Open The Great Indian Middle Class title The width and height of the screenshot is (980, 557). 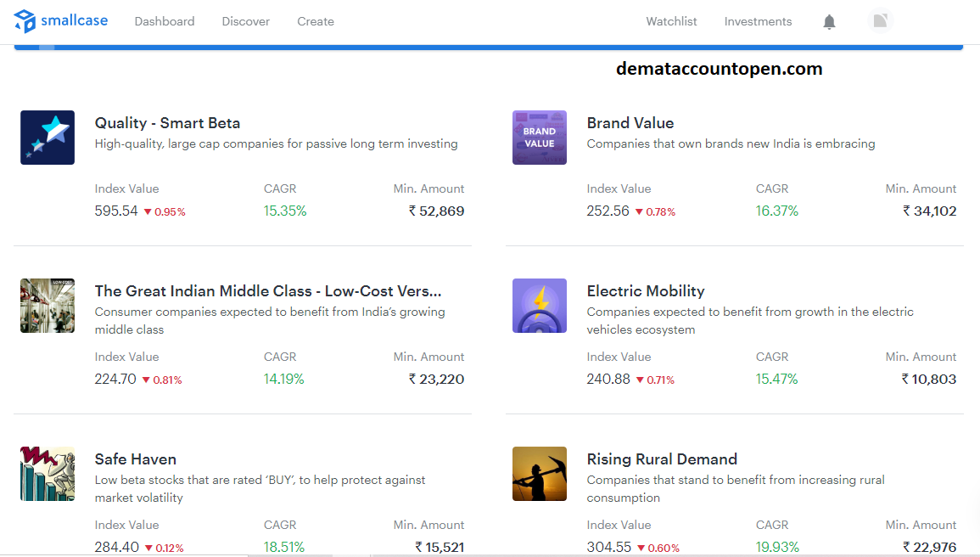[x=268, y=291]
